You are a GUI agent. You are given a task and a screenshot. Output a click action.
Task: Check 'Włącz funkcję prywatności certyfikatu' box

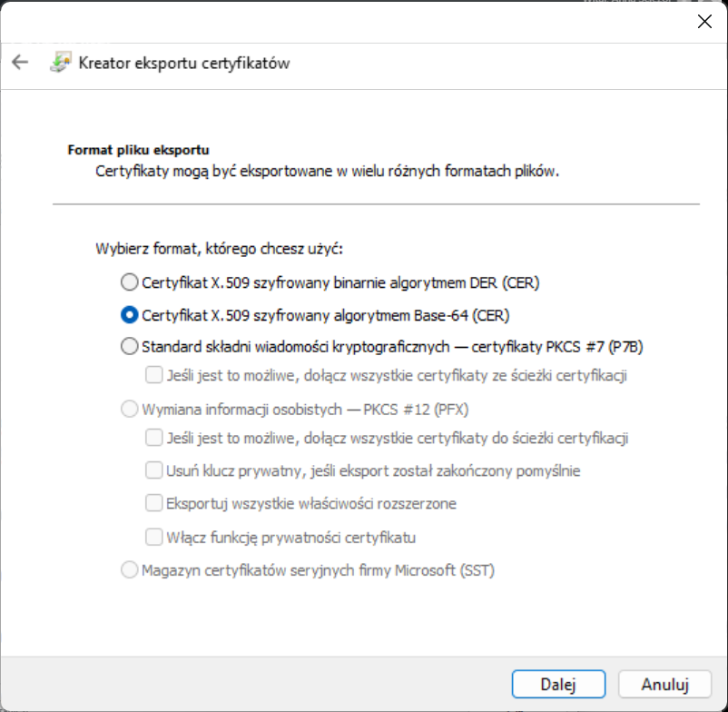pyautogui.click(x=154, y=537)
